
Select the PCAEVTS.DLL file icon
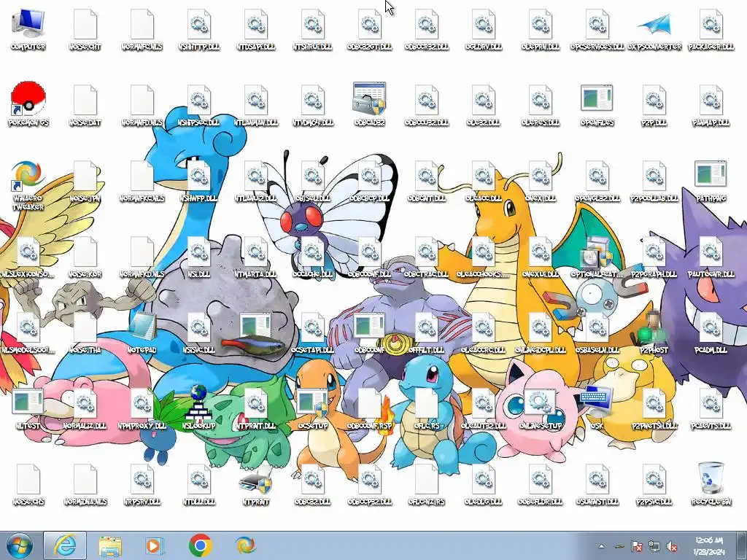tap(711, 402)
